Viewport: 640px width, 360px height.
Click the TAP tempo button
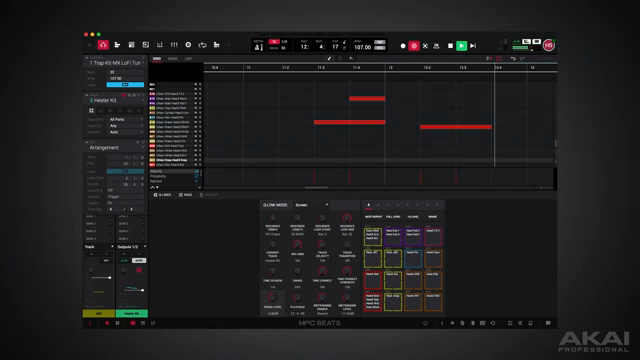(x=380, y=42)
